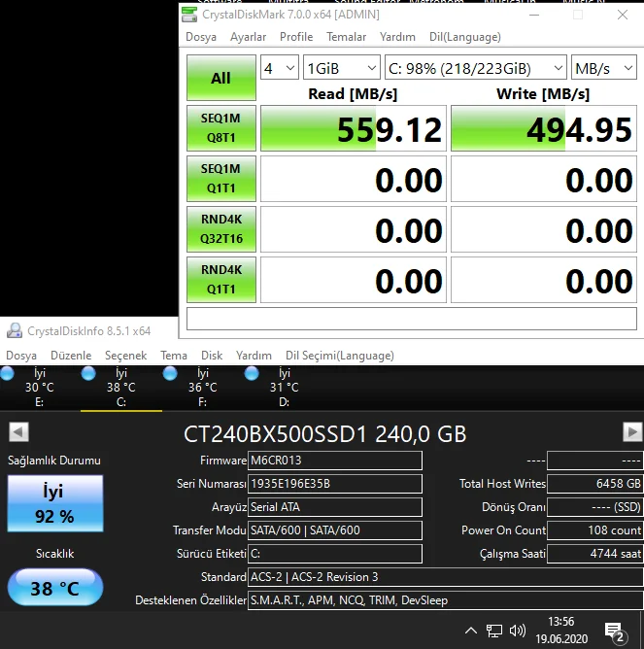Click the Arayüz field Serial ATA
This screenshot has height=649, width=644.
(335, 506)
